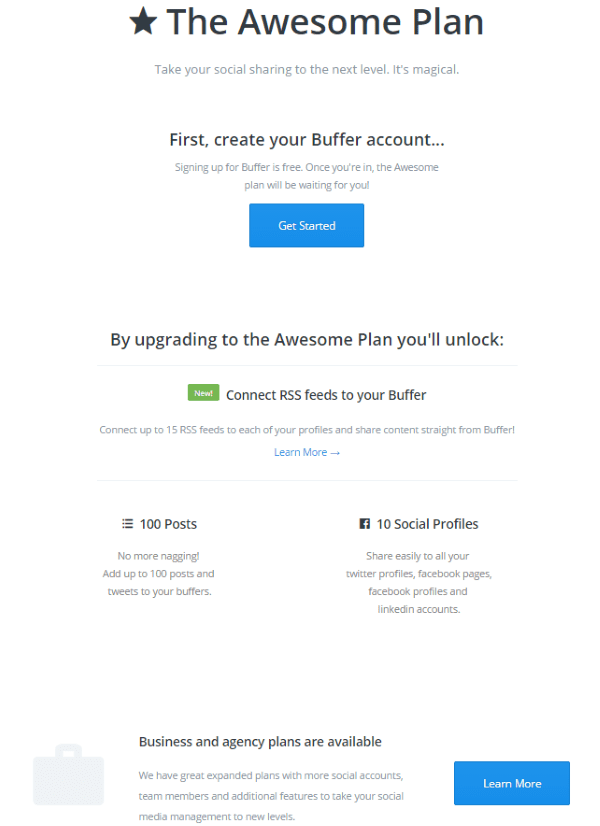Image resolution: width=600 pixels, height=826 pixels.
Task: Click the list icon next to 100 Posts
Action: click(x=127, y=523)
